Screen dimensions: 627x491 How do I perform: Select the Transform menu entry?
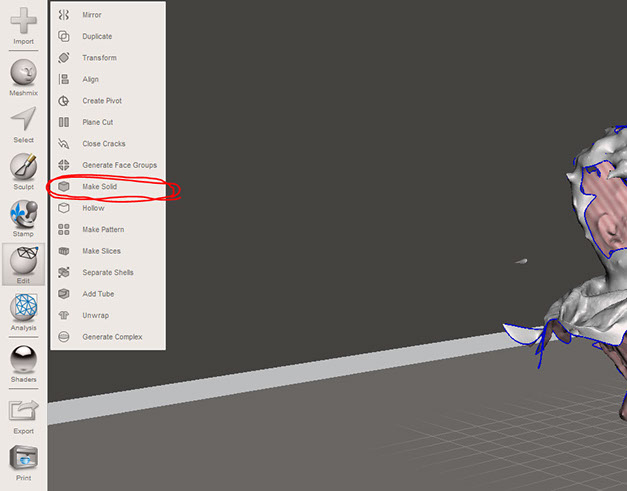point(108,58)
